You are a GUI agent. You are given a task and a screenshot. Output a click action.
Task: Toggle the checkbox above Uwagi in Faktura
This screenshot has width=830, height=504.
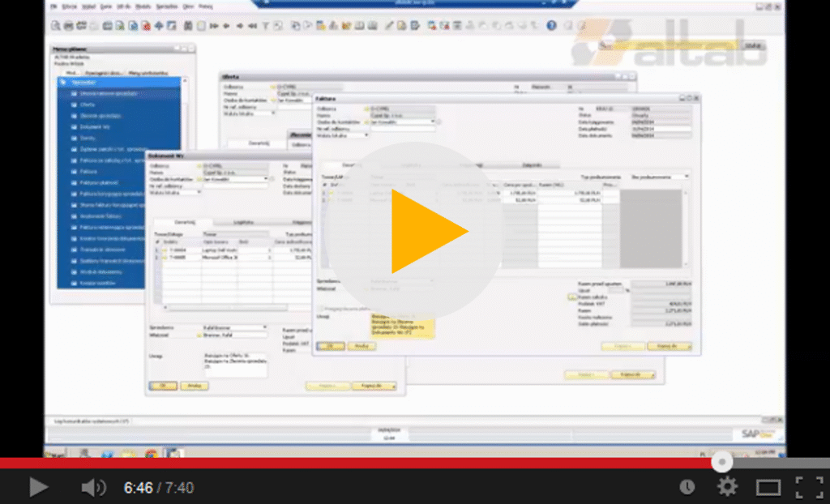point(321,309)
